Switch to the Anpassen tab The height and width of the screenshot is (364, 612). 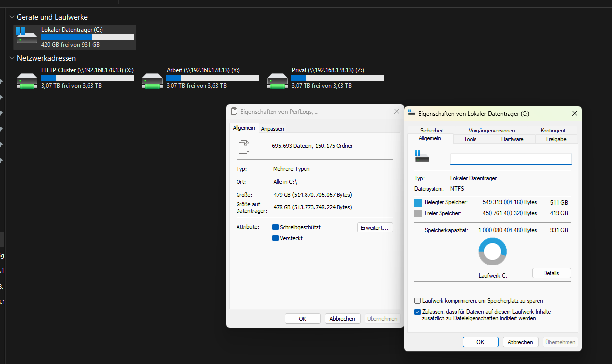272,129
